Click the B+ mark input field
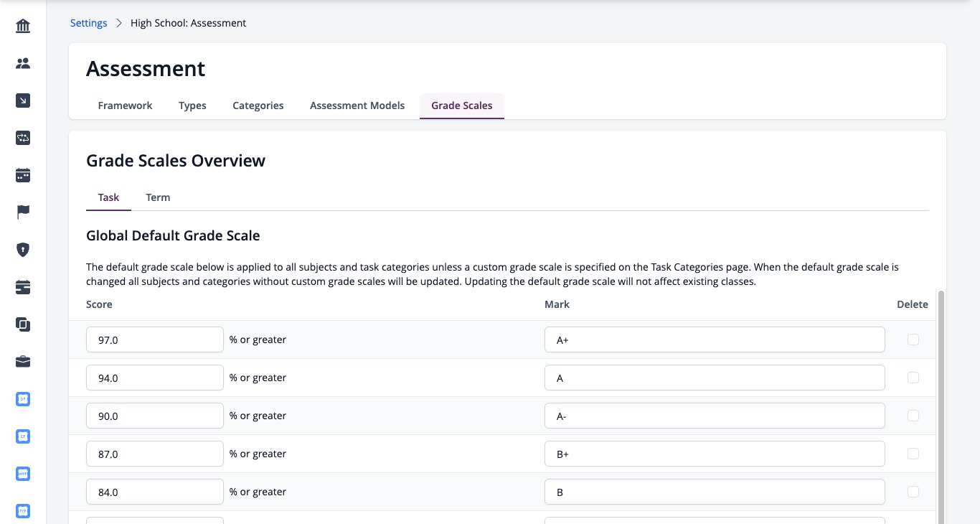Image resolution: width=980 pixels, height=524 pixels. [x=715, y=454]
